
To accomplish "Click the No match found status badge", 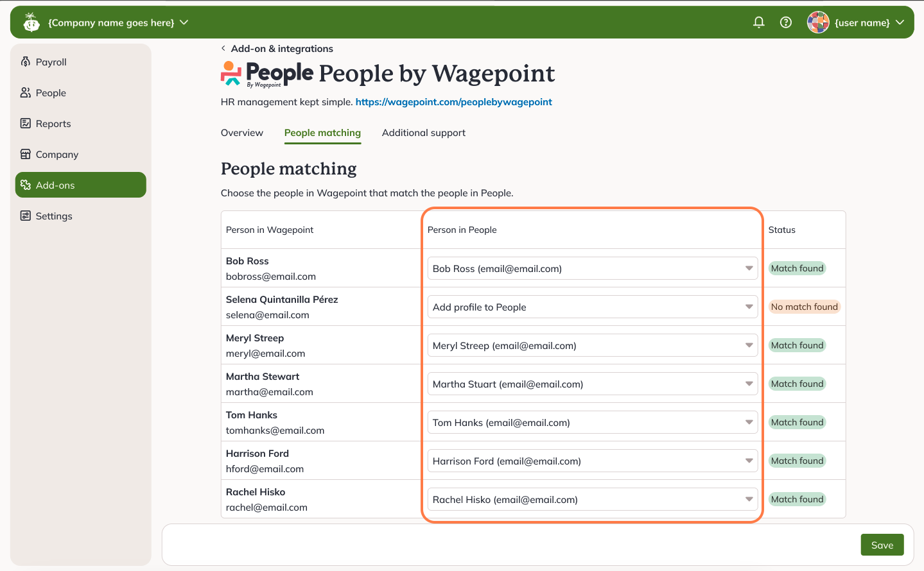I will click(805, 307).
